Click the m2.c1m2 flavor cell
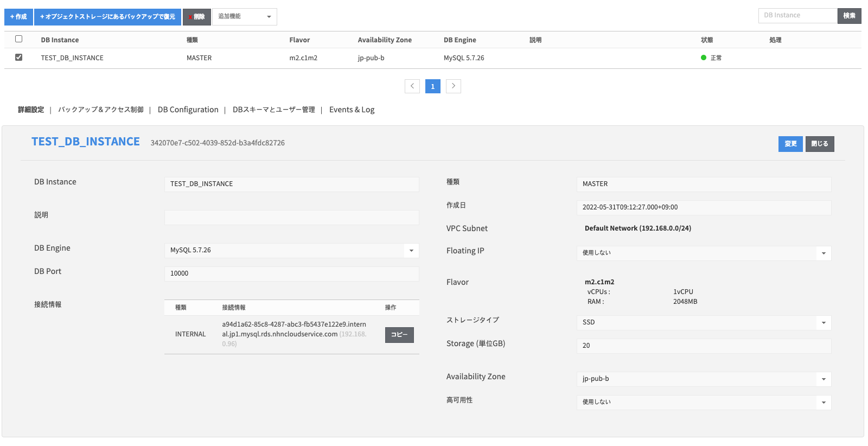 303,58
